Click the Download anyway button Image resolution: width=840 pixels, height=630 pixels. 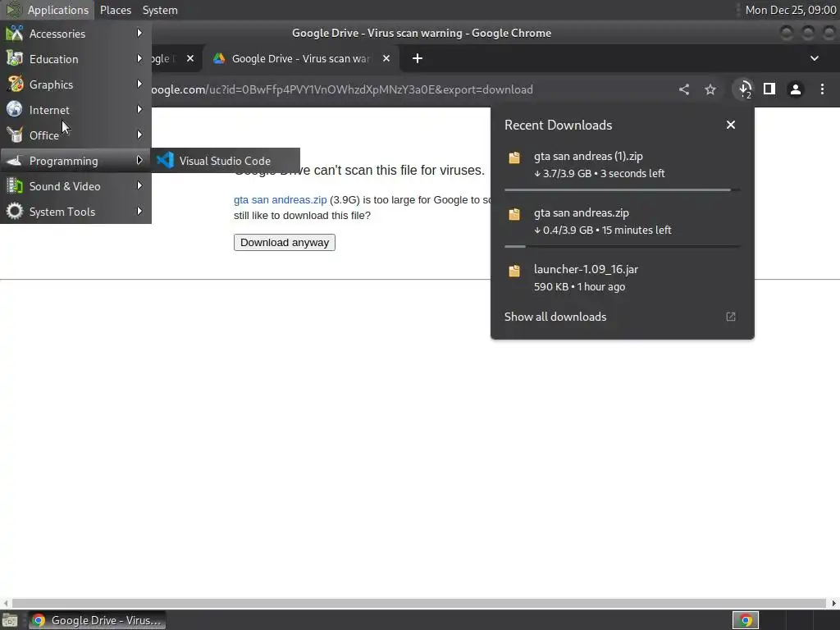pos(285,242)
